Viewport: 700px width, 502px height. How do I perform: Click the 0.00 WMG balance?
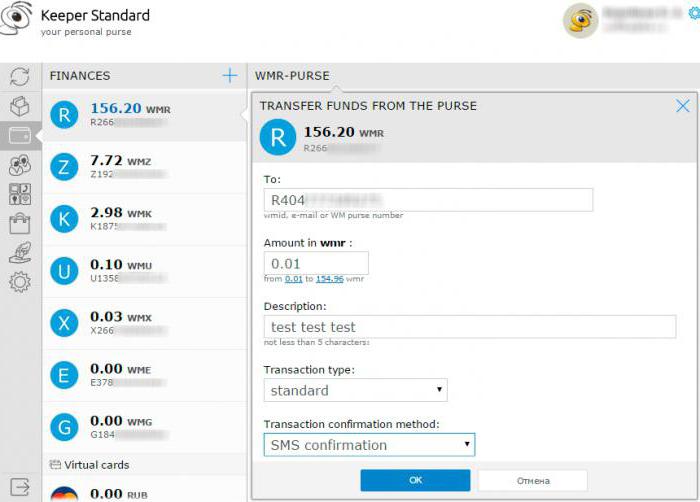coord(121,421)
